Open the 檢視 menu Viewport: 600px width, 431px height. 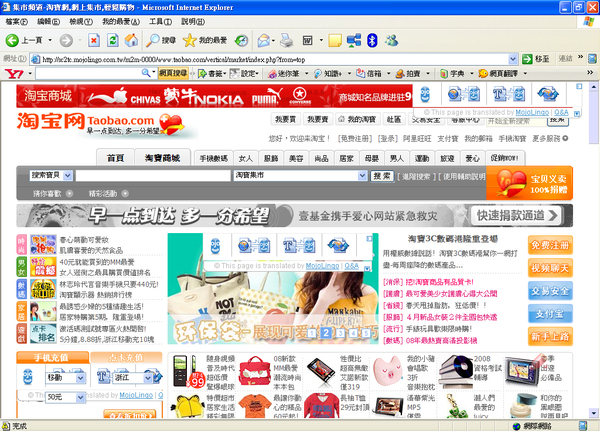click(81, 22)
